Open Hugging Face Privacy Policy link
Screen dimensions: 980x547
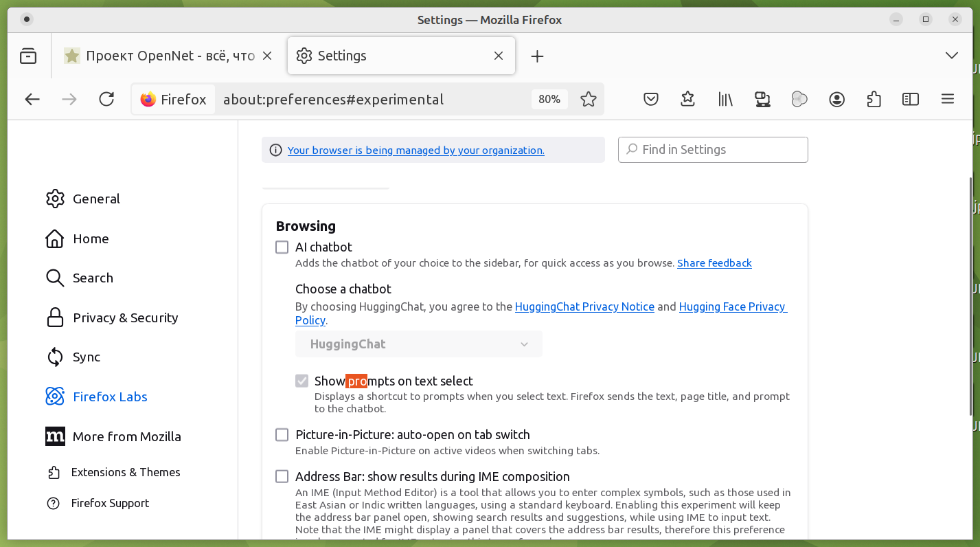(733, 307)
